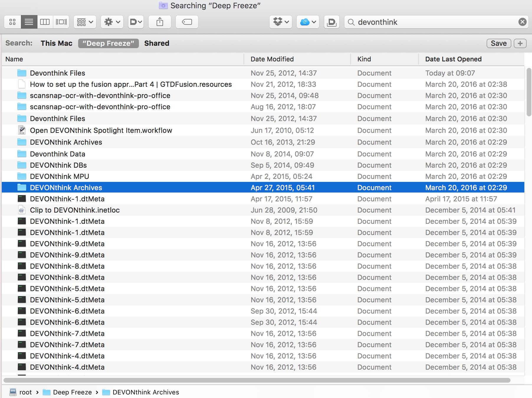Image resolution: width=532 pixels, height=398 pixels.
Task: Select DEVONthink-1.dtMeta modified Apr 17, 2015
Action: (x=263, y=199)
